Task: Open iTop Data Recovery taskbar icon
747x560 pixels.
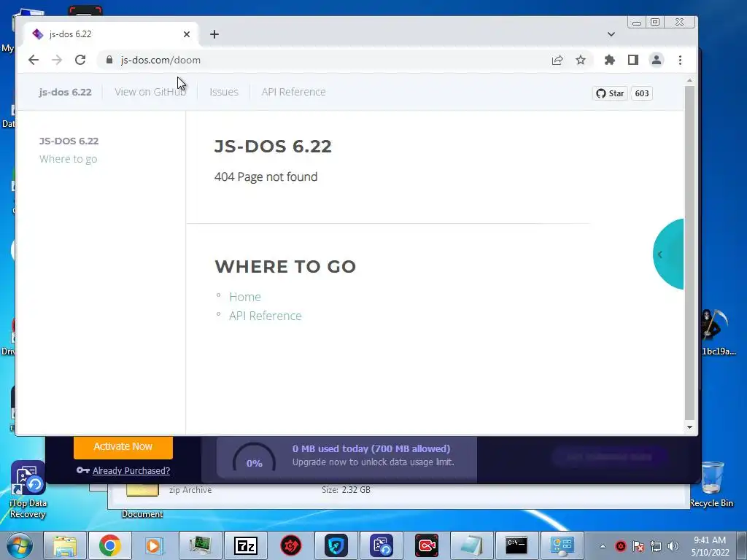Action: coord(381,545)
